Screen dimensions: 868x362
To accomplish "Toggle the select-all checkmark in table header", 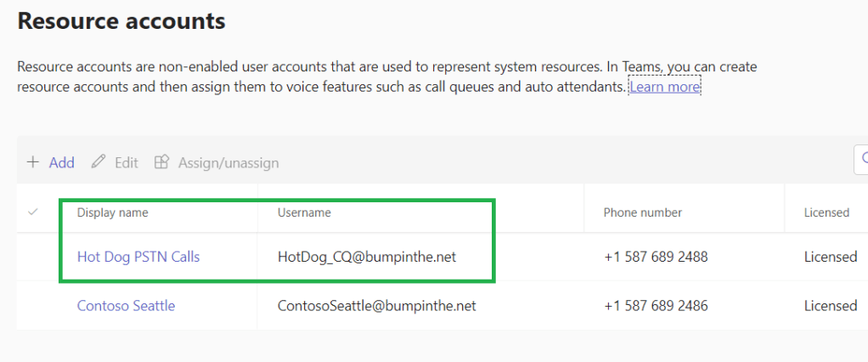I will click(x=33, y=212).
